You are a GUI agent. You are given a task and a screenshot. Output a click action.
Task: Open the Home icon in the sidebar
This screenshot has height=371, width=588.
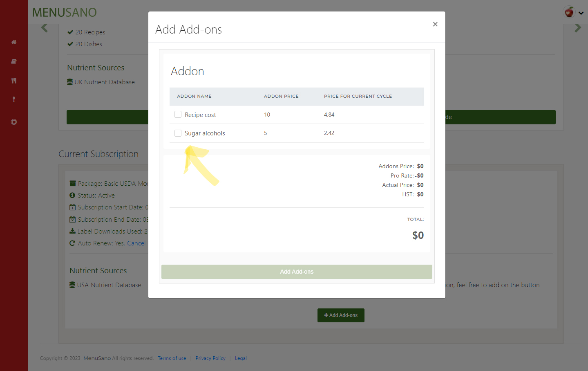tap(14, 42)
